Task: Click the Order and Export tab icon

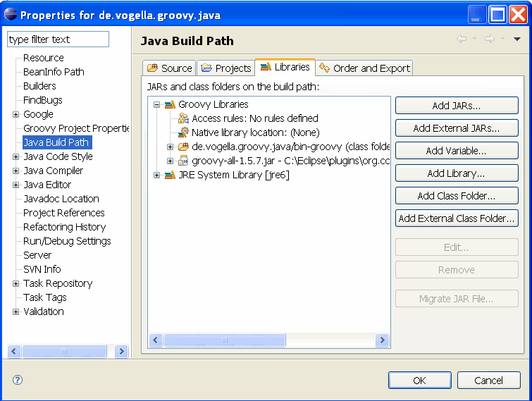Action: (x=324, y=68)
